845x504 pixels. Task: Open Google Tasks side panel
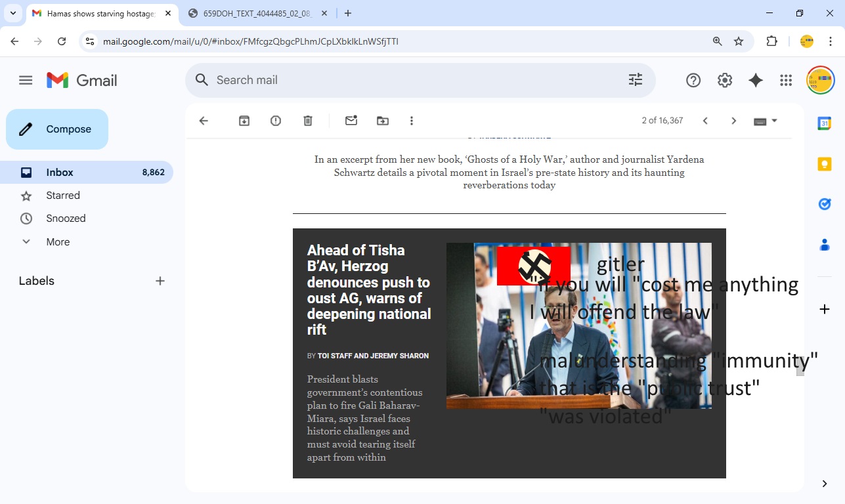coord(825,204)
